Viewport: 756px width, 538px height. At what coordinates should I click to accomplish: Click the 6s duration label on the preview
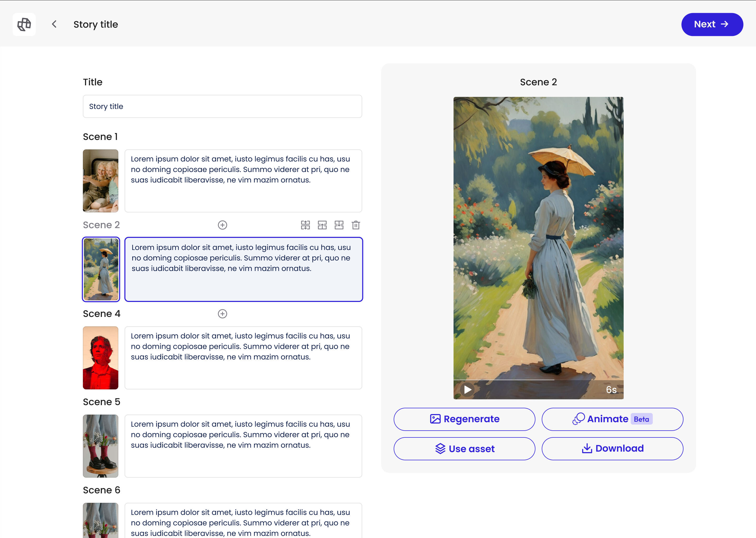click(x=611, y=390)
